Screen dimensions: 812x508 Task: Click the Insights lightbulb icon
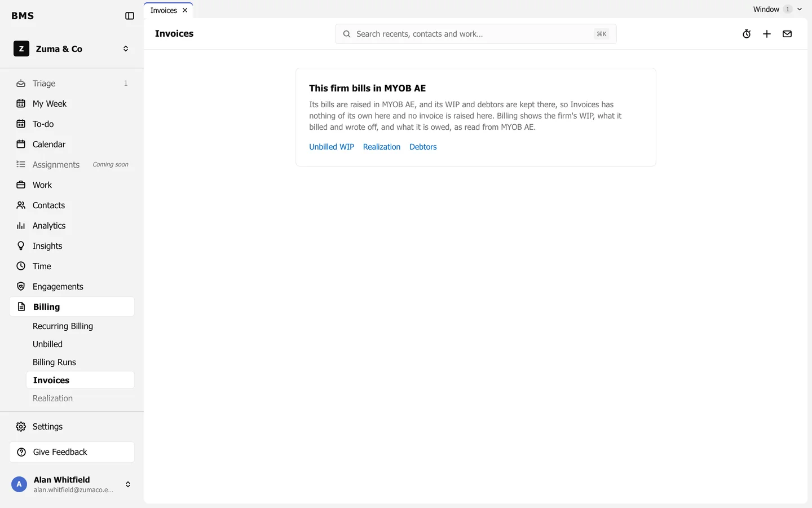21,246
